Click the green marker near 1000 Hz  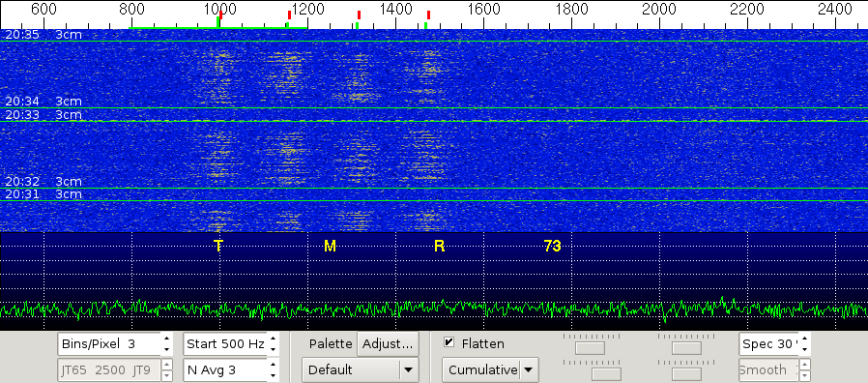tap(218, 22)
